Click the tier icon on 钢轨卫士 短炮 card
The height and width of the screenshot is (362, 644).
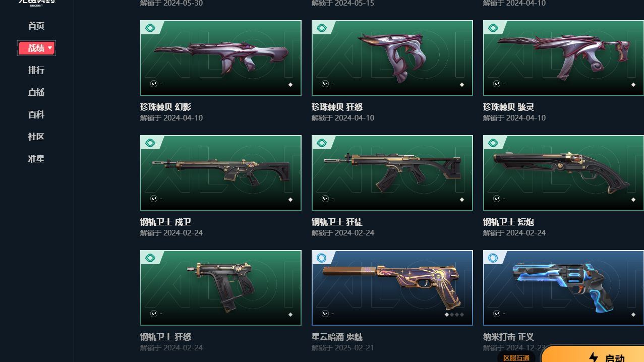[x=493, y=143]
